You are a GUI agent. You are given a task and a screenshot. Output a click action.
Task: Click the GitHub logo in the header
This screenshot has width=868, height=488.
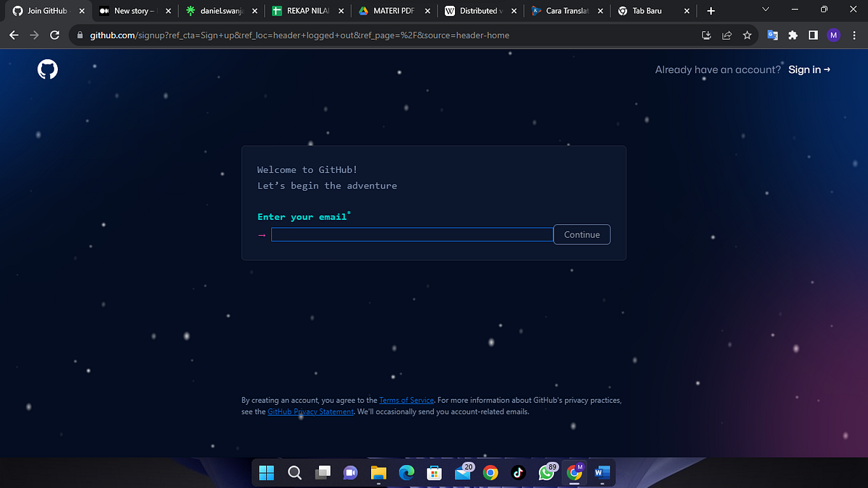click(47, 69)
